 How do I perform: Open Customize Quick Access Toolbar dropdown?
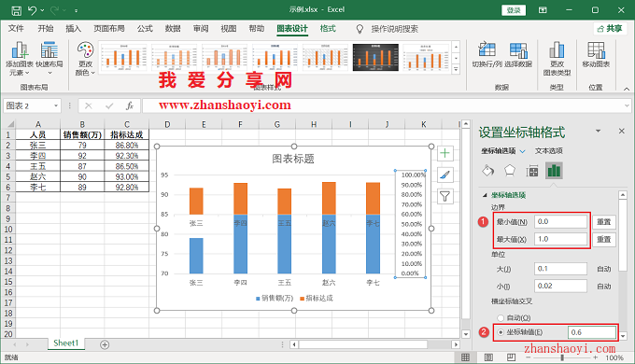[x=77, y=10]
